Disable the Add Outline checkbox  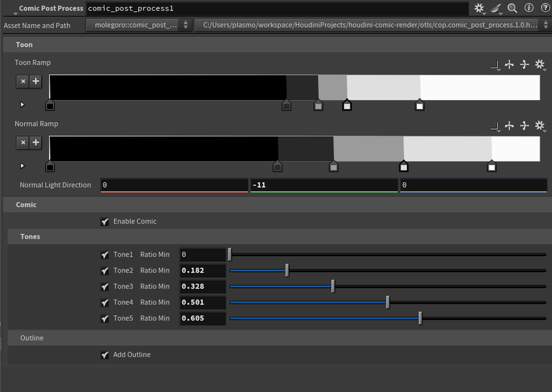coord(105,355)
